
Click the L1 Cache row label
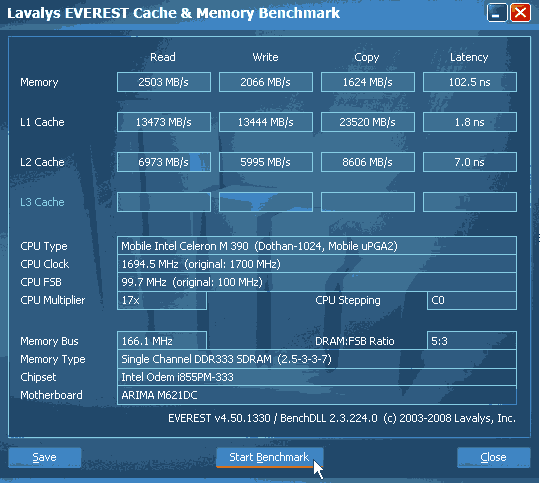pos(42,122)
